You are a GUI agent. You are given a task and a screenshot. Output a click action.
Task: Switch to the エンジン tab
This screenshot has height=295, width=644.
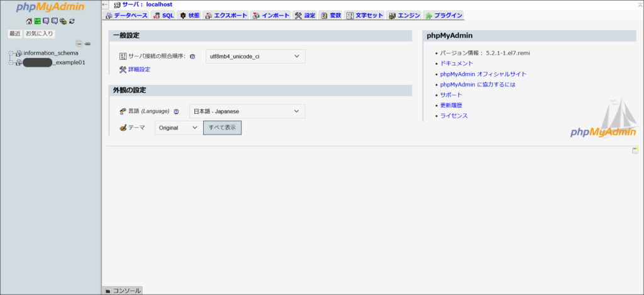(x=404, y=15)
